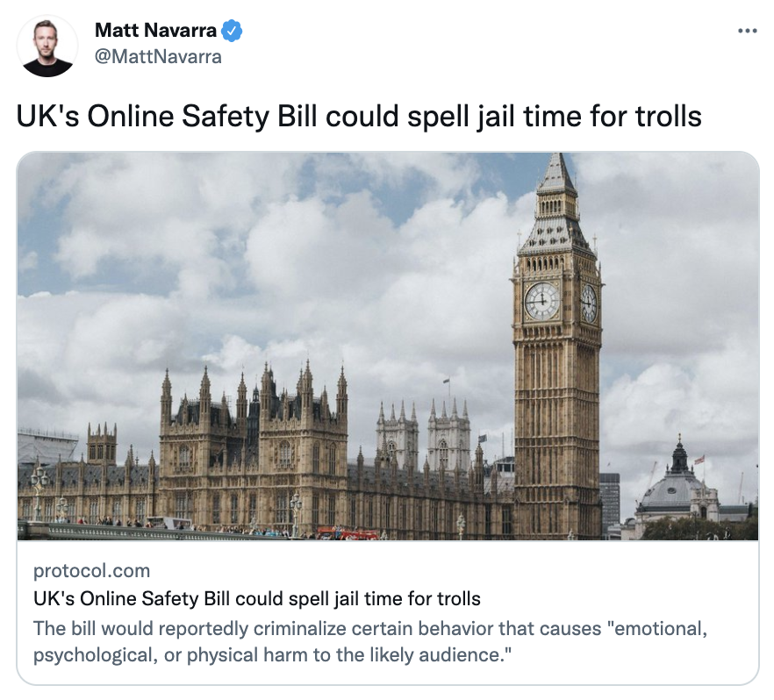
Task: Click the red bus in the photo
Action: tap(348, 533)
